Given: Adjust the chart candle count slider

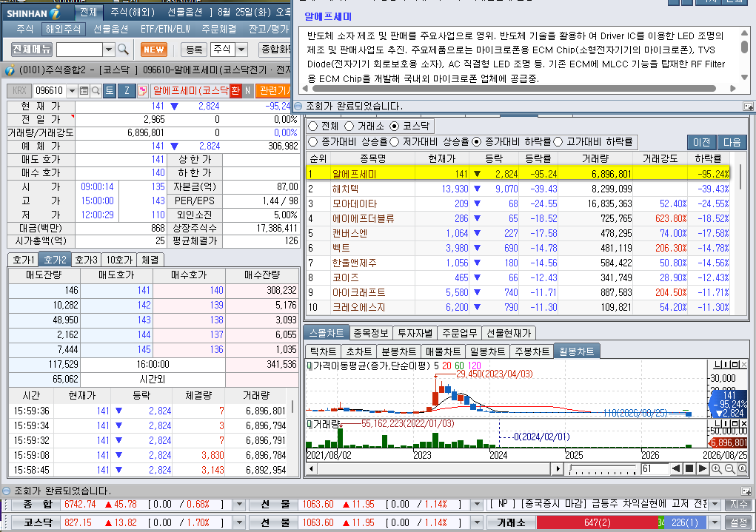Looking at the screenshot, I should [x=603, y=469].
